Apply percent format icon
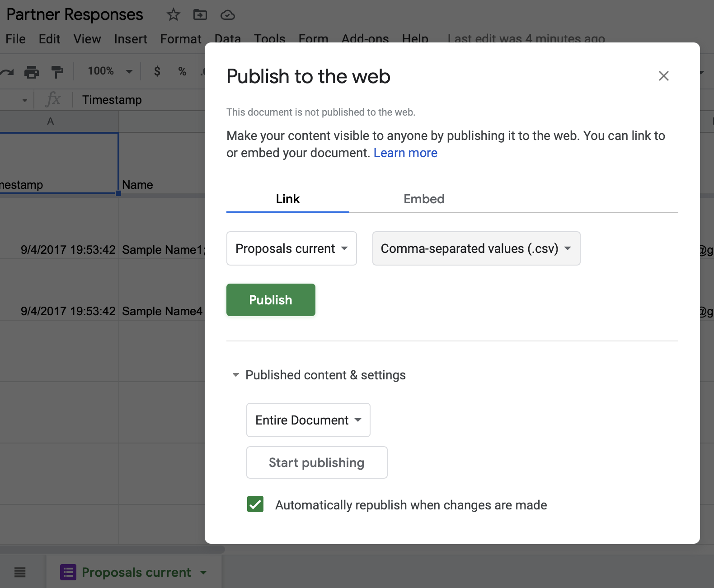The height and width of the screenshot is (588, 714). (x=182, y=71)
